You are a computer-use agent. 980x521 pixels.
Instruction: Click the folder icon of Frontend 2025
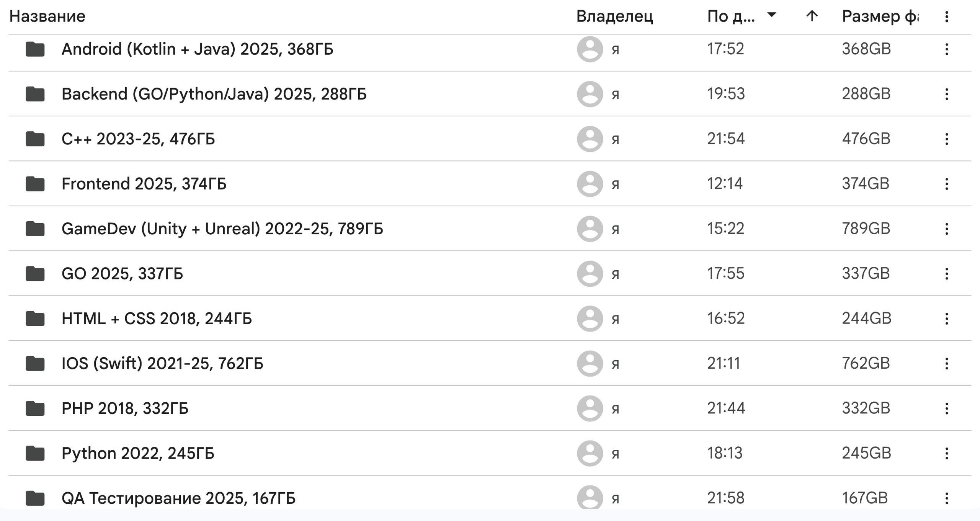coord(35,184)
